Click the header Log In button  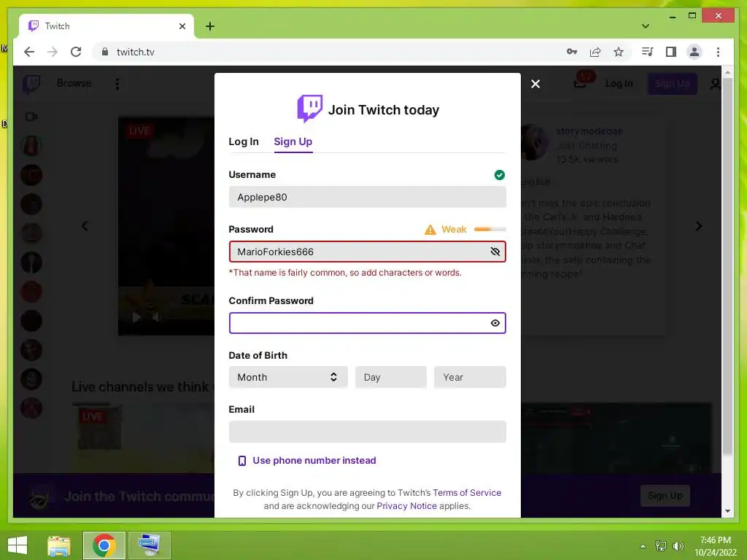[x=619, y=84]
